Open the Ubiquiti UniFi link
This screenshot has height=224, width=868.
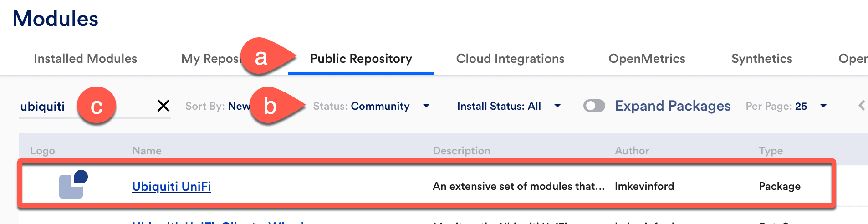171,186
